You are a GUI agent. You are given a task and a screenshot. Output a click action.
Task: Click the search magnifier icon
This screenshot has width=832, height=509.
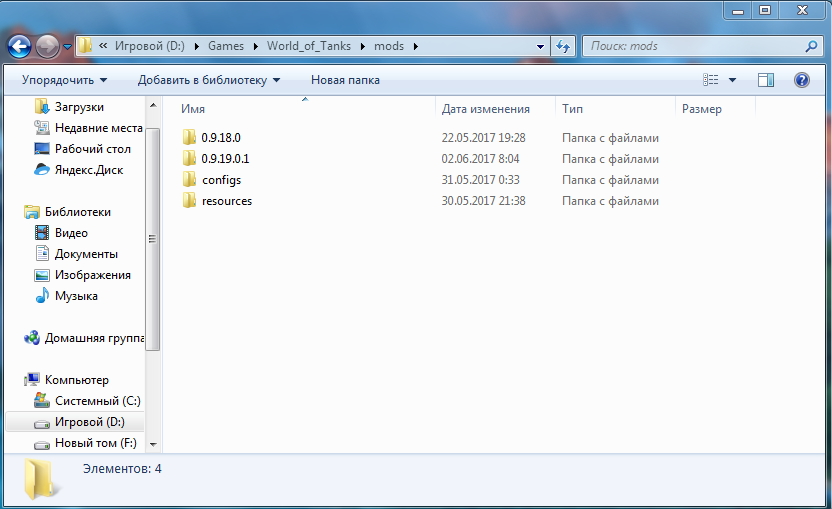[x=811, y=46]
